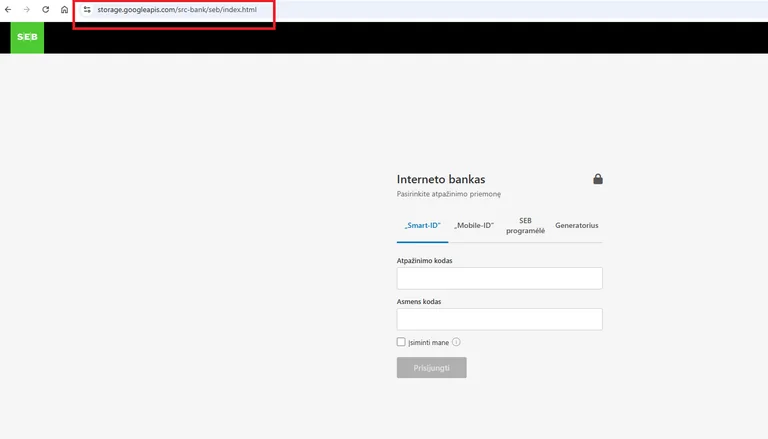Open site information icon in address bar

tap(87, 9)
